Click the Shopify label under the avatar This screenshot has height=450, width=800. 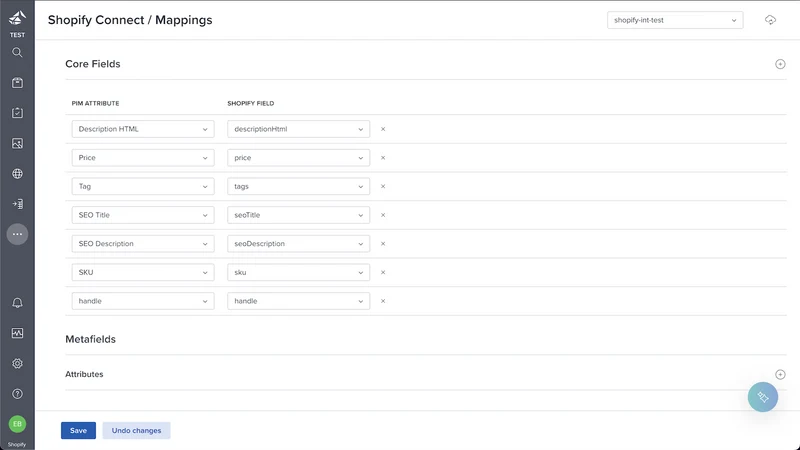(x=17, y=444)
